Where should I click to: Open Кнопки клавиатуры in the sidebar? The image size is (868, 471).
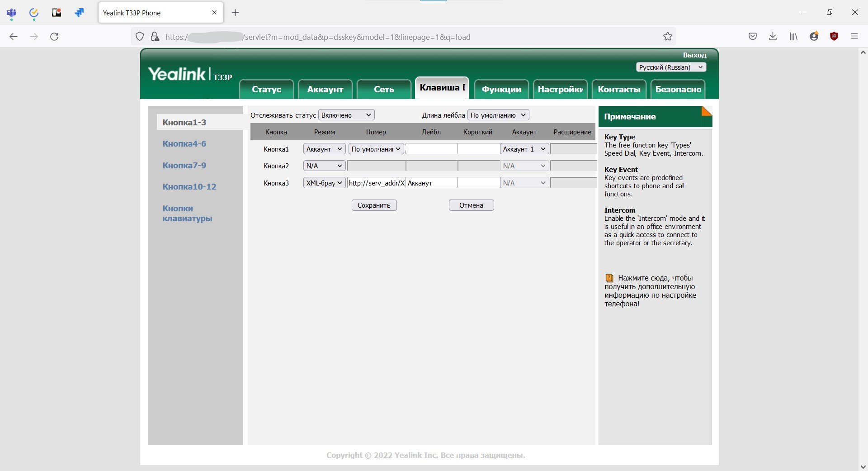coord(187,213)
